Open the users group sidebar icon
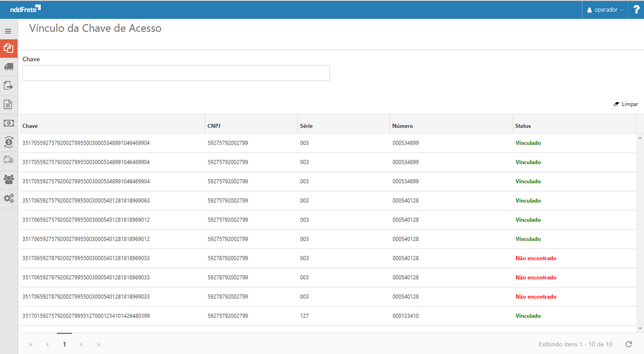Screen dimensions: 644x354 click(8, 179)
